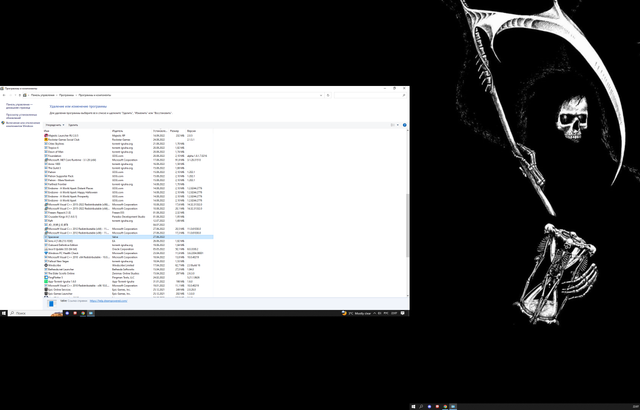This screenshot has width=640, height=410.
Task: Expand the address bar history dropdown
Action: 321,95
